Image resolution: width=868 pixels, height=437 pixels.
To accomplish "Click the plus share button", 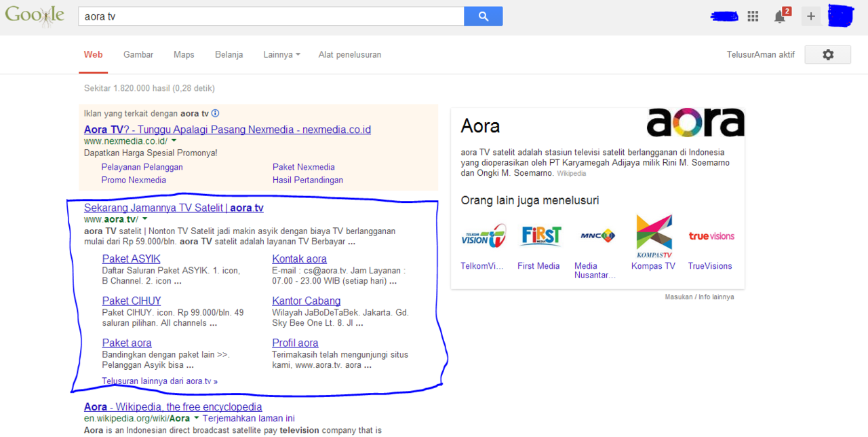I will click(x=811, y=16).
